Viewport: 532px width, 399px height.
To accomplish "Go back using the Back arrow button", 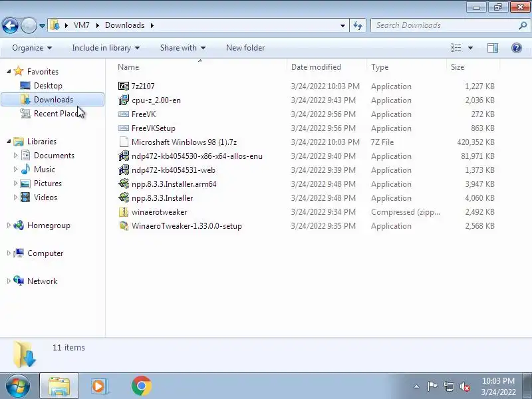I will 10,25.
